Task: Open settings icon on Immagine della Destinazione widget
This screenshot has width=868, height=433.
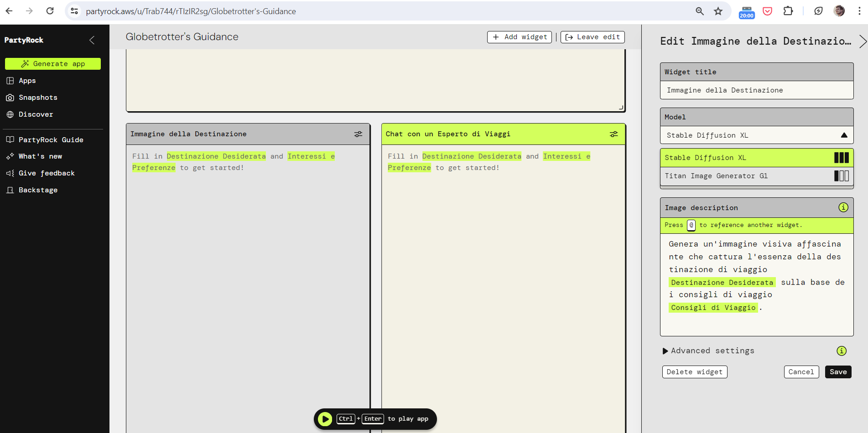Action: pos(358,134)
